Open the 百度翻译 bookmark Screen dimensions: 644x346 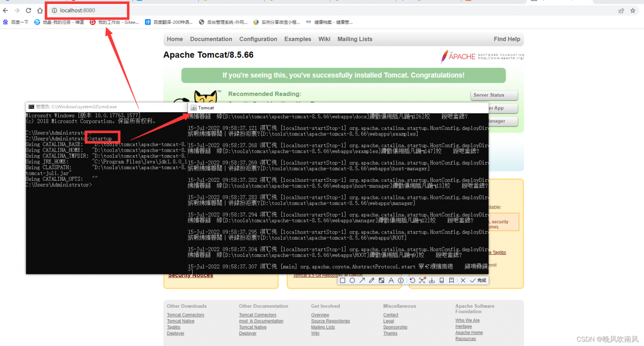click(x=169, y=22)
